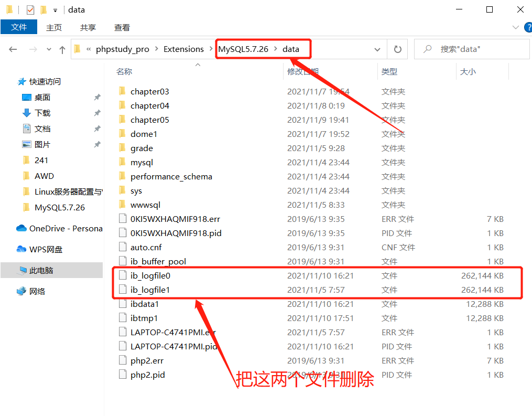Image resolution: width=532 pixels, height=416 pixels.
Task: Select the ib_logfile0 file icon
Action: pos(123,275)
